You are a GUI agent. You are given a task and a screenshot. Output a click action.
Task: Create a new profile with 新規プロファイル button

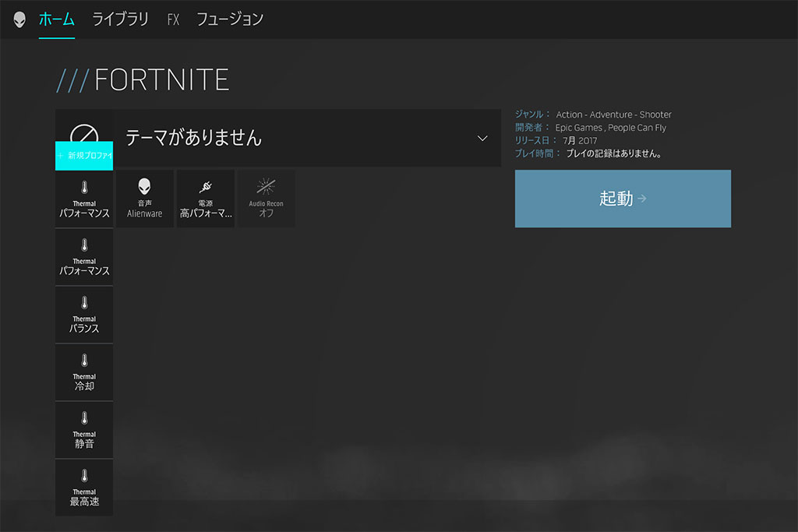point(84,156)
